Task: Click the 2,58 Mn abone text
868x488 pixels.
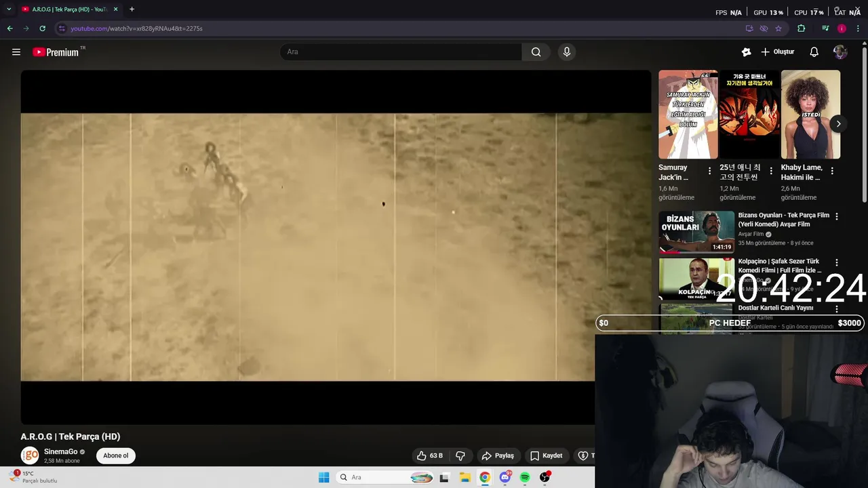Action: pyautogui.click(x=62, y=461)
